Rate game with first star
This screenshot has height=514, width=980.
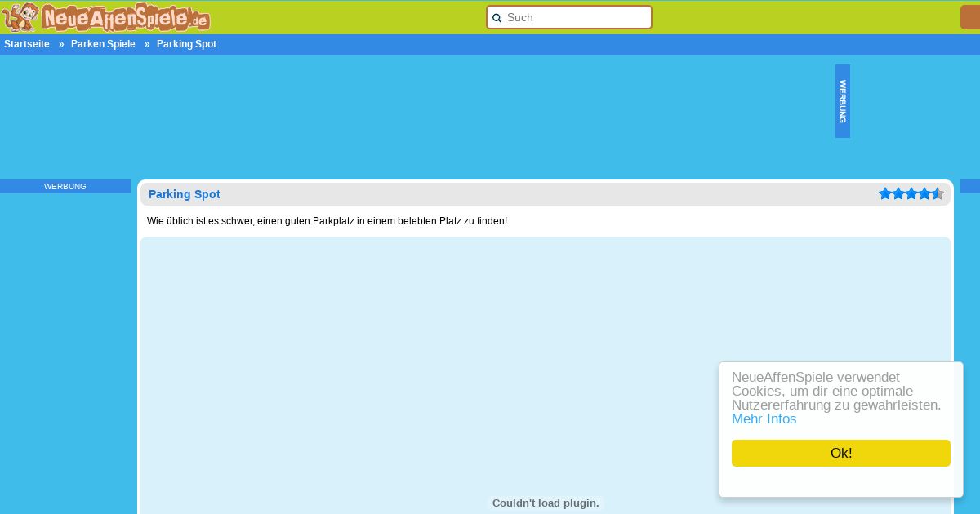(885, 193)
